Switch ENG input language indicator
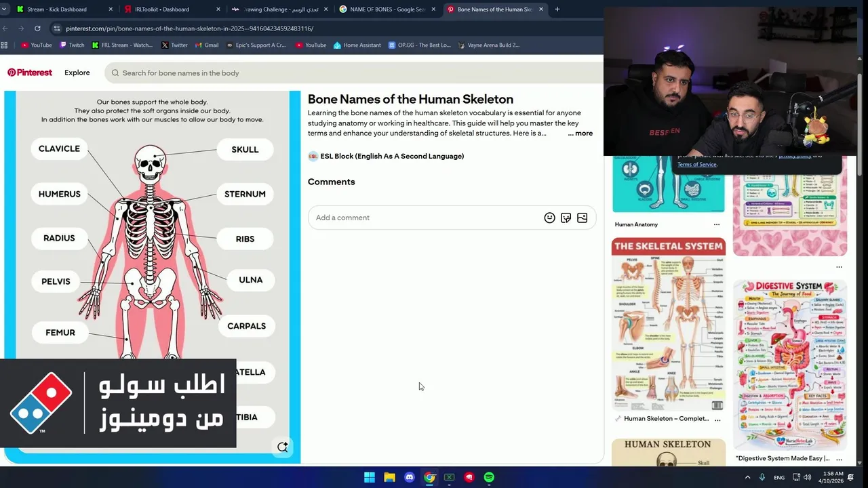The height and width of the screenshot is (488, 868). (x=779, y=477)
